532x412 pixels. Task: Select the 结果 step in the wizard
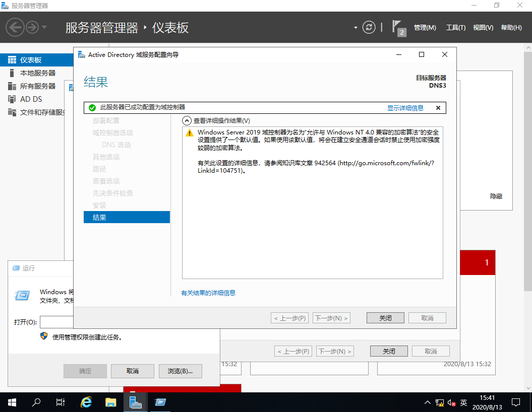click(x=127, y=217)
